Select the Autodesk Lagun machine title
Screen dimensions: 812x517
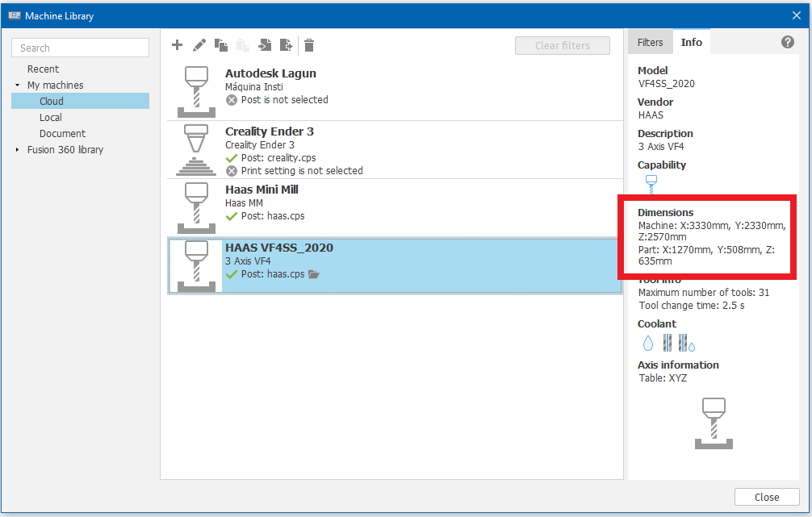pos(270,73)
